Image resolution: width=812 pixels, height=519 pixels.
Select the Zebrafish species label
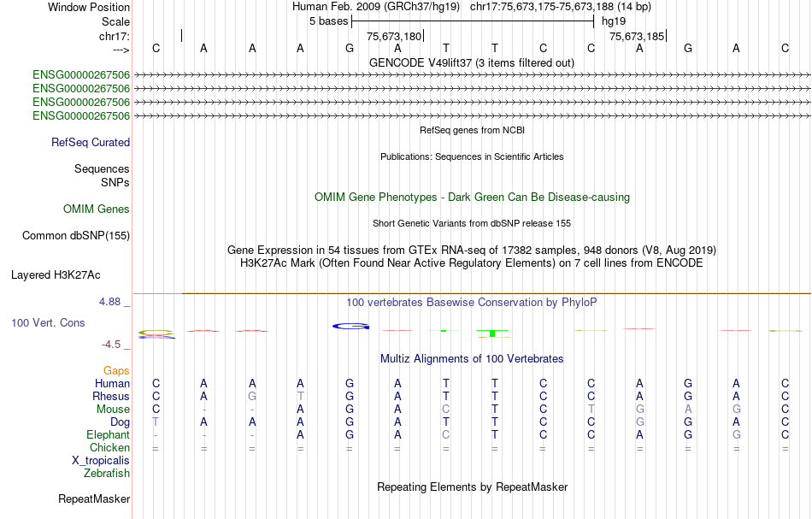107,474
